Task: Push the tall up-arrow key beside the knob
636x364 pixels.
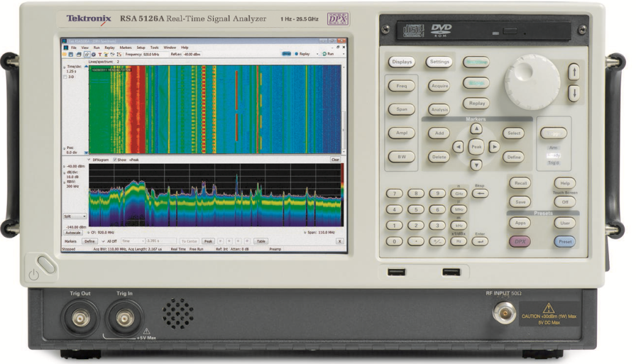Action: coord(574,72)
